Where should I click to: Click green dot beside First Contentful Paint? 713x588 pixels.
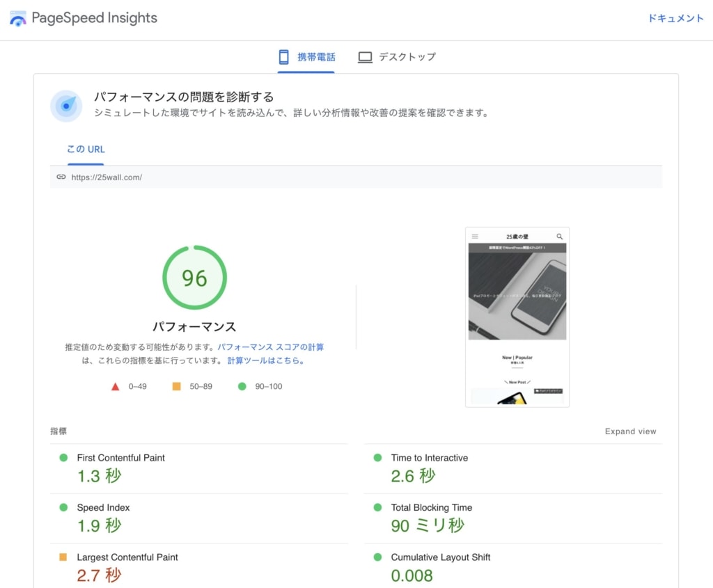point(63,458)
